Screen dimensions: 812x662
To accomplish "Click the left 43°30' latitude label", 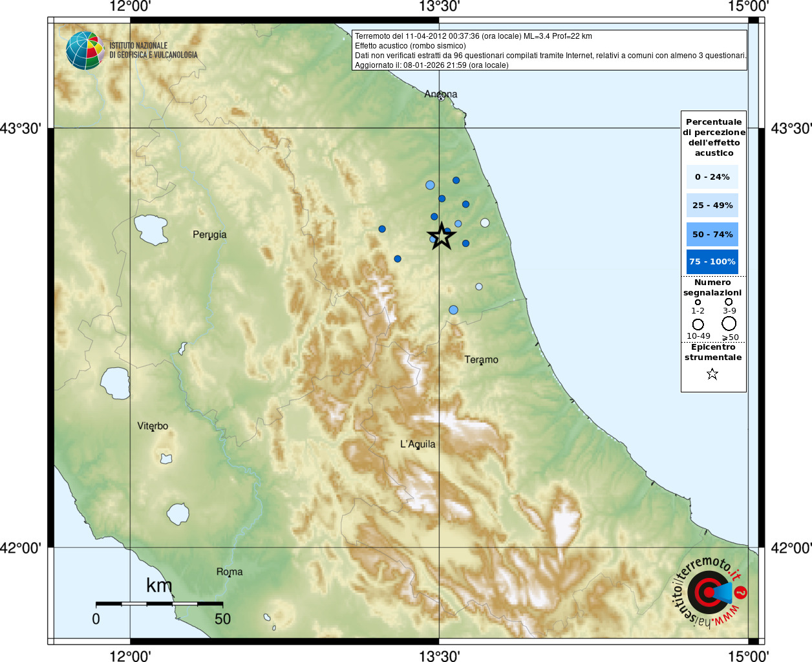I will pos(21,128).
